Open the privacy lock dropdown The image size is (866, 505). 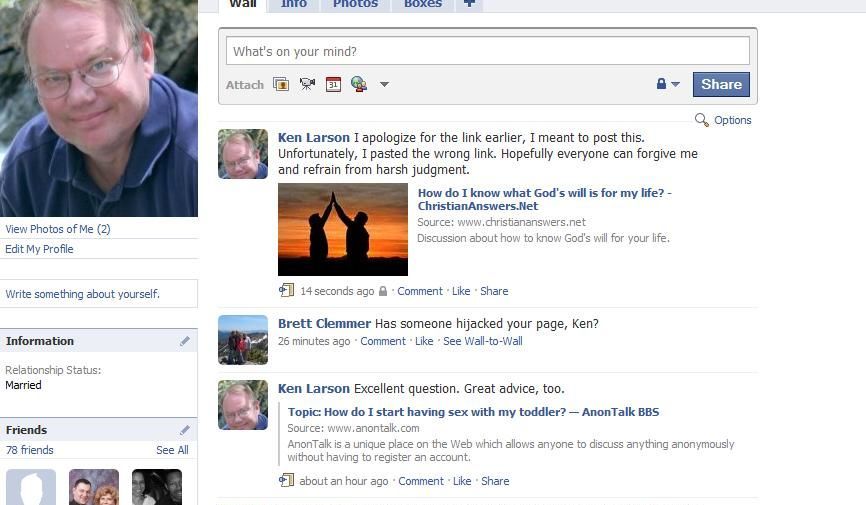pos(668,84)
